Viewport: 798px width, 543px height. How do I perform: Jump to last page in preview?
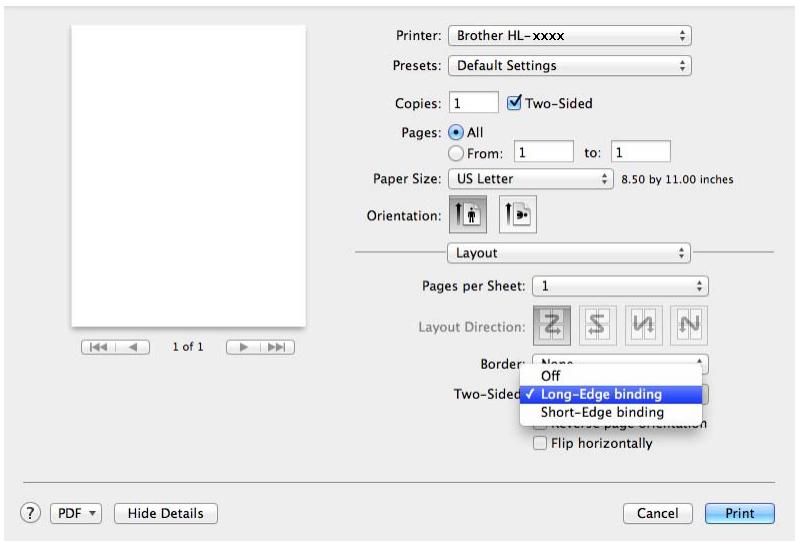point(277,347)
